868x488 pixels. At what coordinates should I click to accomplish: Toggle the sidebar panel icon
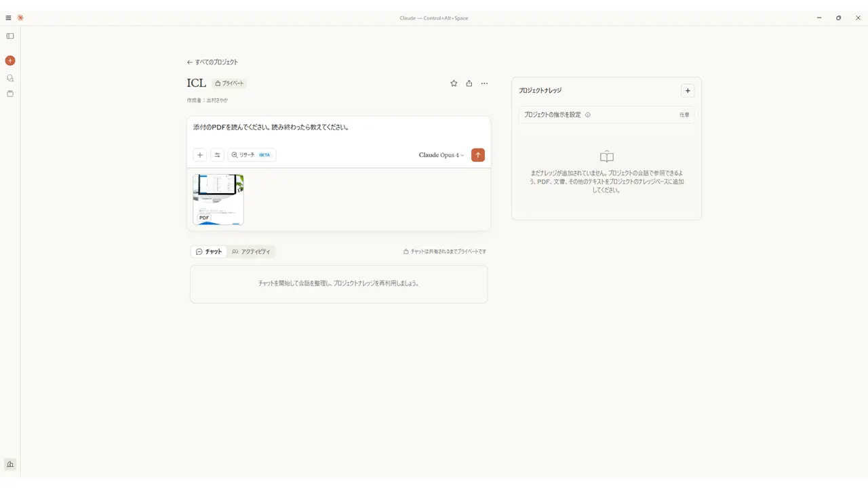tap(10, 36)
